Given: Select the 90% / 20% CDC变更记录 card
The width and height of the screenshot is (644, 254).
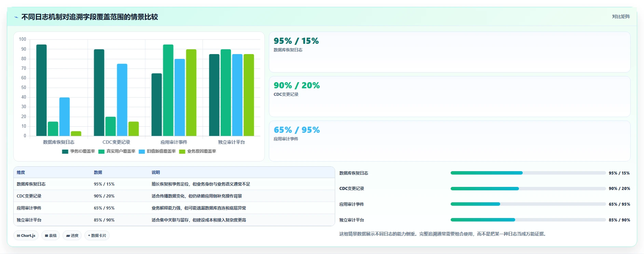Looking at the screenshot, I should pyautogui.click(x=450, y=97).
